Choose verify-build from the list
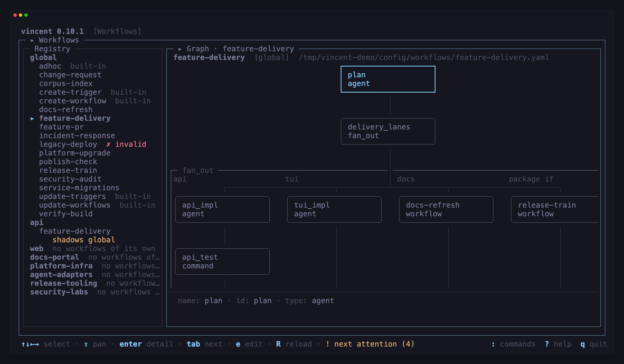The image size is (624, 364). [66, 214]
